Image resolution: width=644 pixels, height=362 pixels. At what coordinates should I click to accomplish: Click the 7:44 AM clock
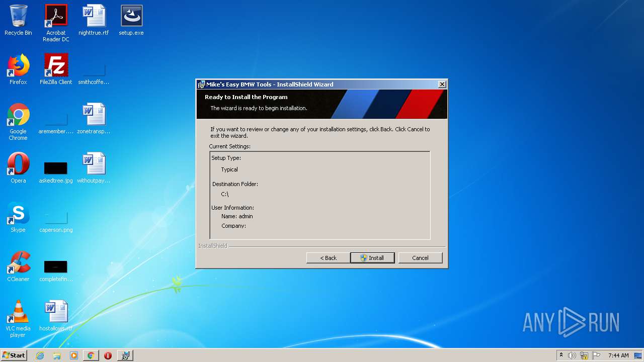[x=618, y=355]
